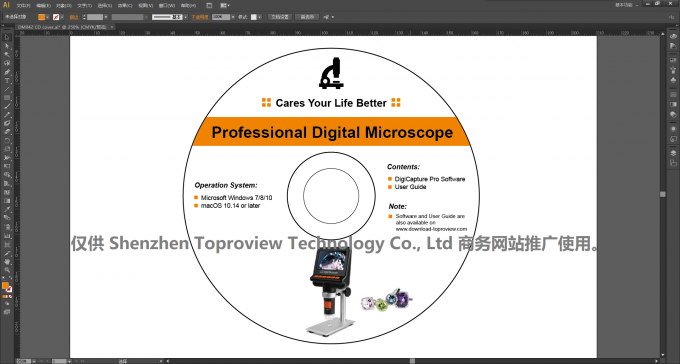
Task: Set paint mode to Color button
Action: [x=4, y=296]
